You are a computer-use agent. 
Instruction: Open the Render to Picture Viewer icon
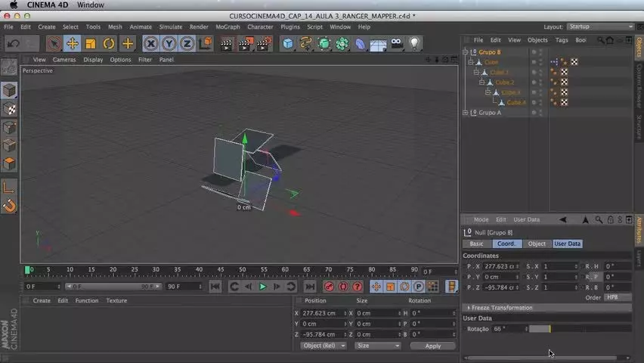pyautogui.click(x=245, y=44)
